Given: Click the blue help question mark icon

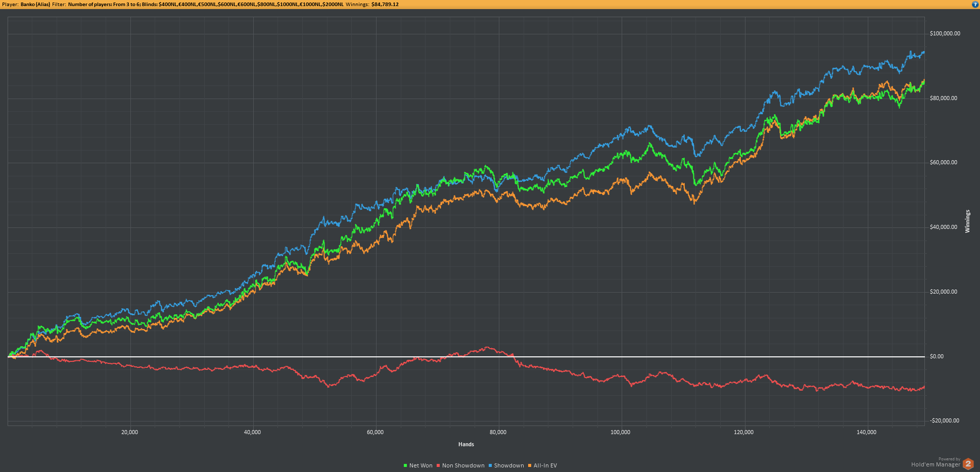Looking at the screenshot, I should pyautogui.click(x=975, y=4).
